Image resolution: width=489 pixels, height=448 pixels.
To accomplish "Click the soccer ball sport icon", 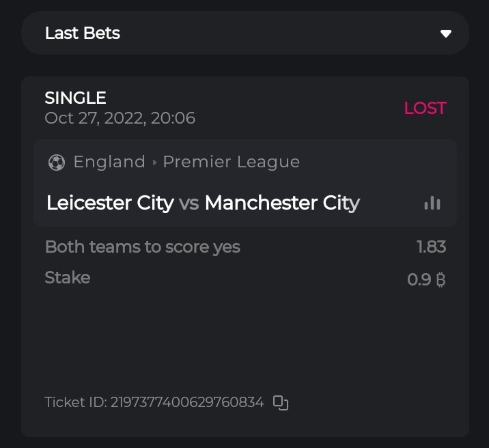I will pos(57,163).
